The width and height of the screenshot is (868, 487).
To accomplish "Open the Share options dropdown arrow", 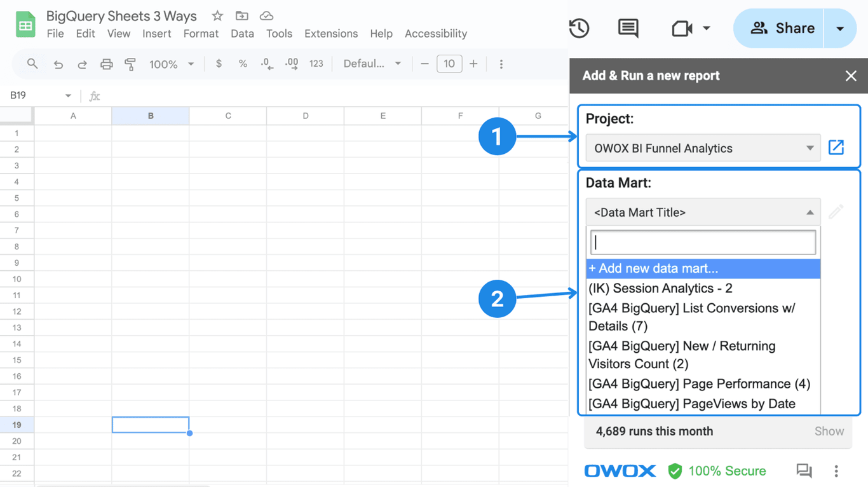I will 840,28.
